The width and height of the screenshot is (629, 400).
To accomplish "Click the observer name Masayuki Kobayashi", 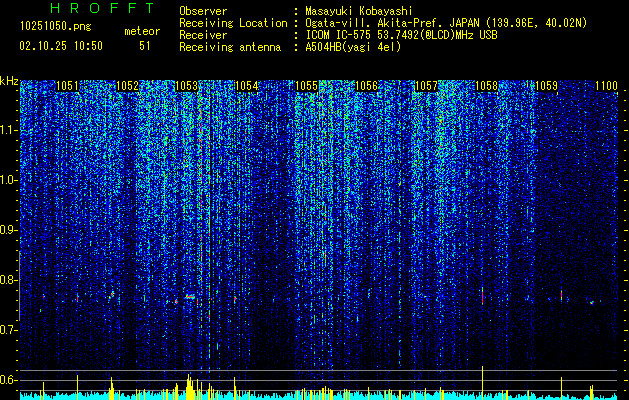I will click(x=359, y=11).
